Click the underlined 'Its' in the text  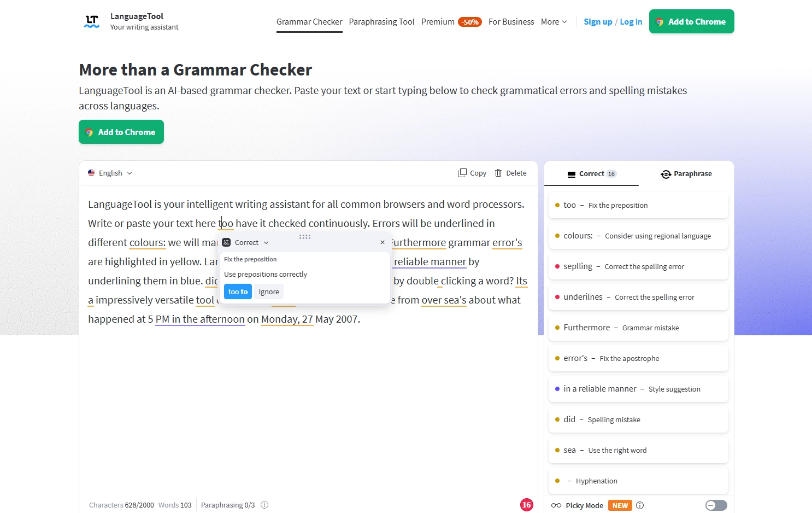(x=522, y=281)
